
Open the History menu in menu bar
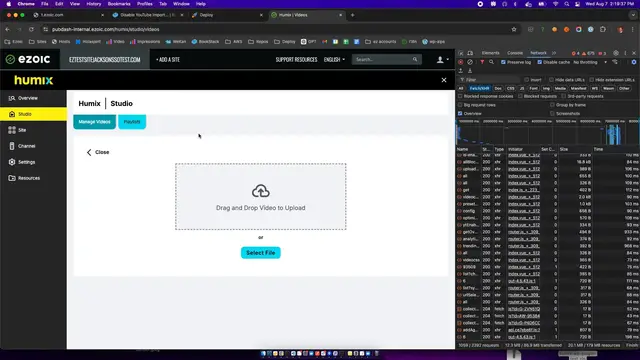tap(93, 4)
